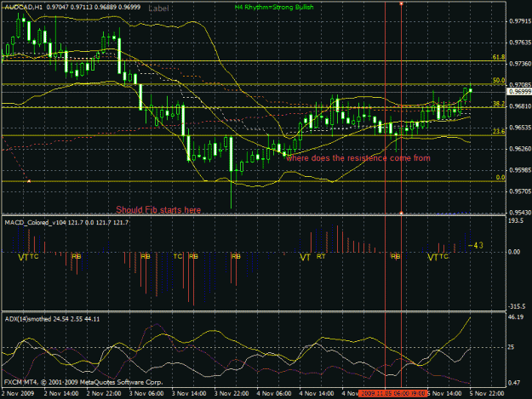Select the 61.8 Fibonacci level label
The image size is (532, 399).
tap(499, 57)
